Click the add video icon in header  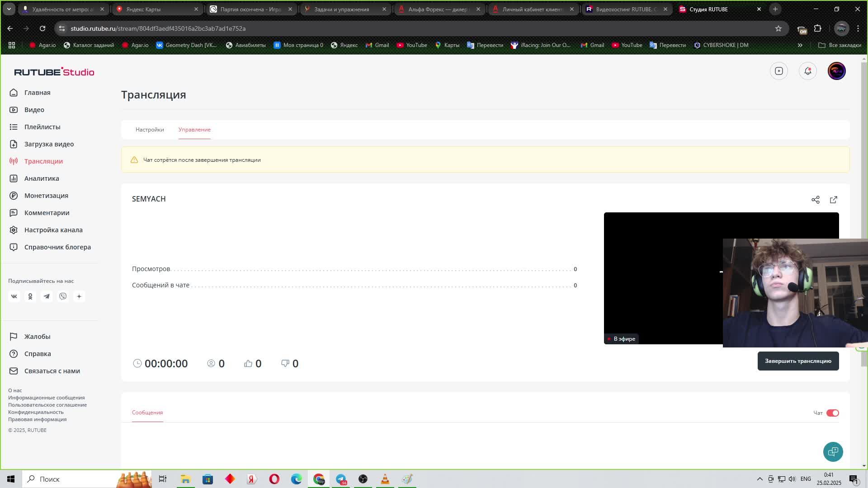pyautogui.click(x=778, y=71)
